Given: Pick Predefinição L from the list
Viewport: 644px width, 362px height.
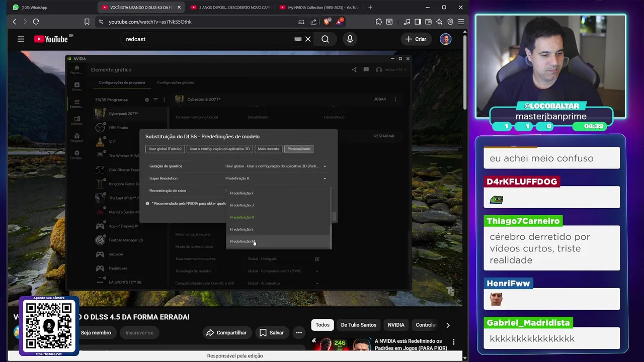Looking at the screenshot, I should (x=278, y=229).
